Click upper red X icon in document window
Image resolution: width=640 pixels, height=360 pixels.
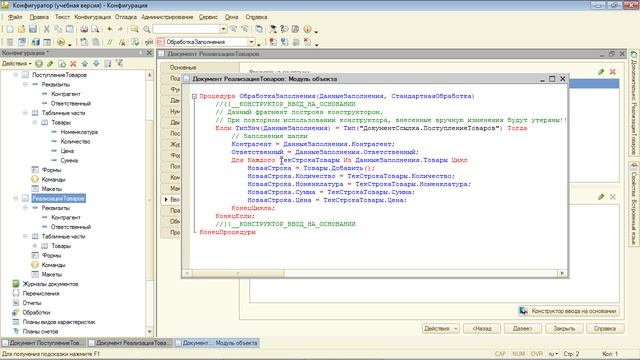[613, 72]
